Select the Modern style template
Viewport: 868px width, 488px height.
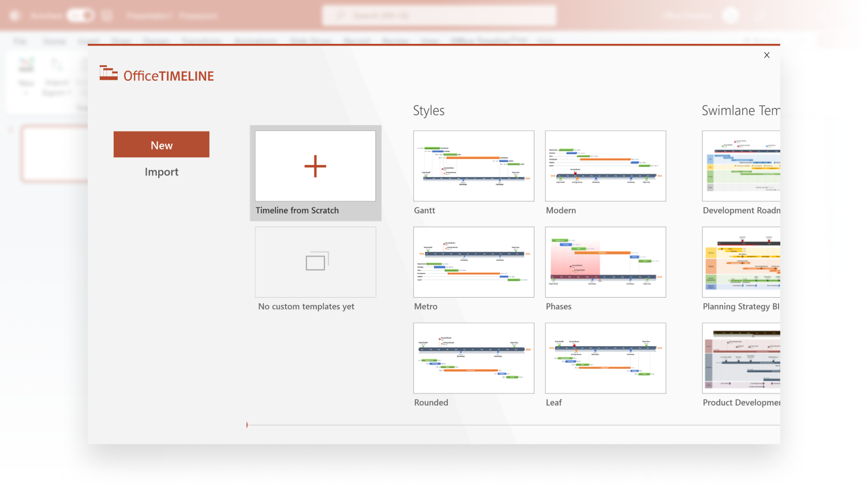point(605,166)
